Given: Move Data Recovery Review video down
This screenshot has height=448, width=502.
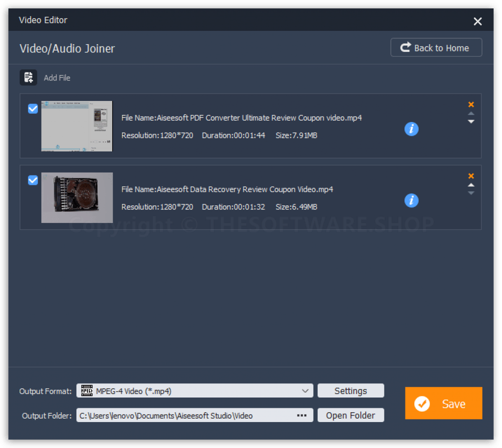Looking at the screenshot, I should click(x=471, y=193).
